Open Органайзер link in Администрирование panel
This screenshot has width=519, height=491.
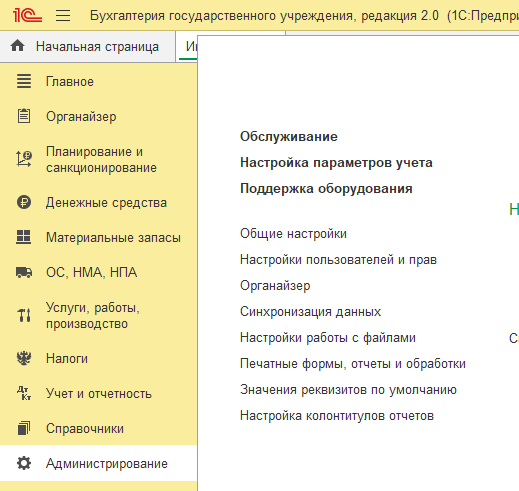[275, 286]
